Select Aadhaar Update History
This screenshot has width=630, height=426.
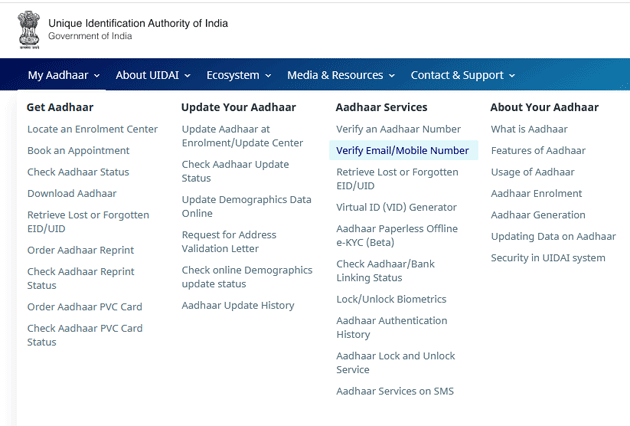pyautogui.click(x=238, y=306)
